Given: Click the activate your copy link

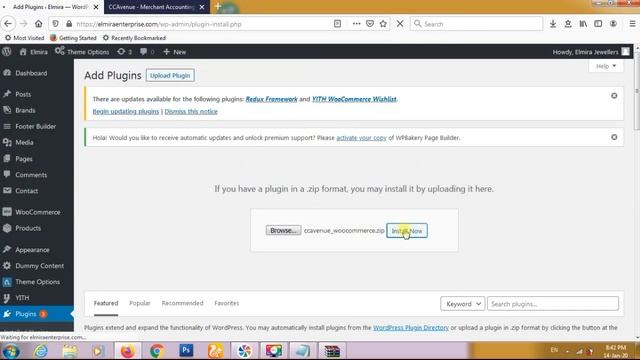Looking at the screenshot, I should pos(361,138).
